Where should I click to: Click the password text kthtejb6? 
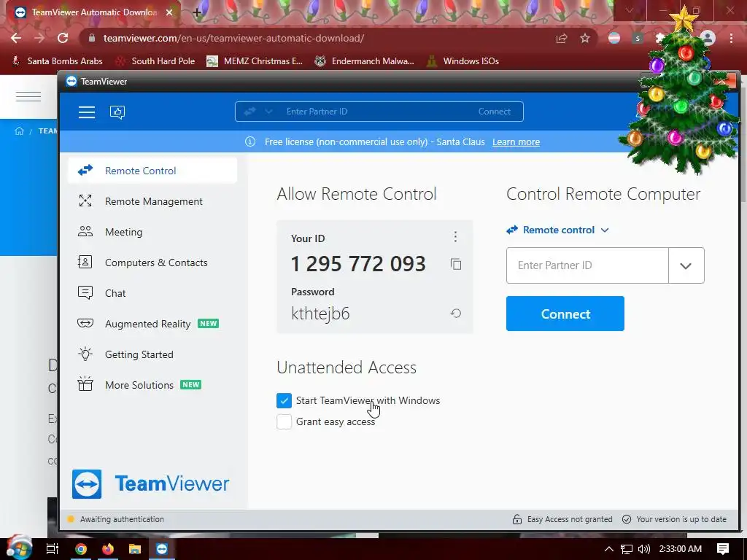tap(320, 314)
